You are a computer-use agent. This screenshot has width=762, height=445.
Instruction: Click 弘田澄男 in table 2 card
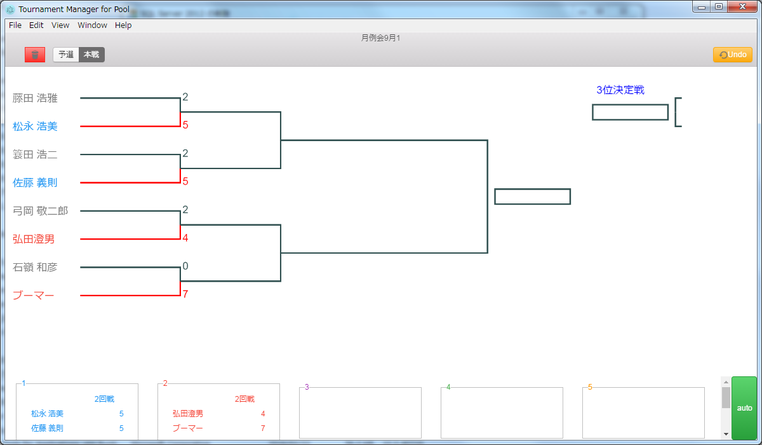[188, 413]
